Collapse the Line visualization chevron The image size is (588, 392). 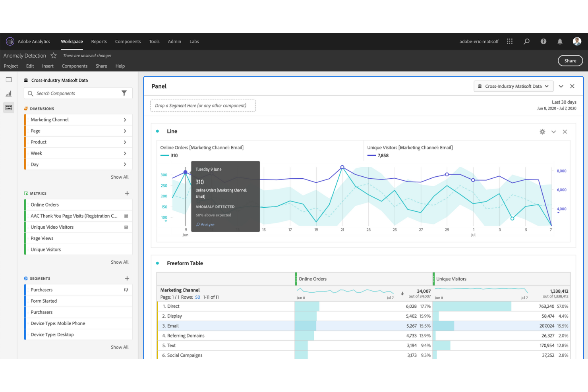click(x=553, y=131)
